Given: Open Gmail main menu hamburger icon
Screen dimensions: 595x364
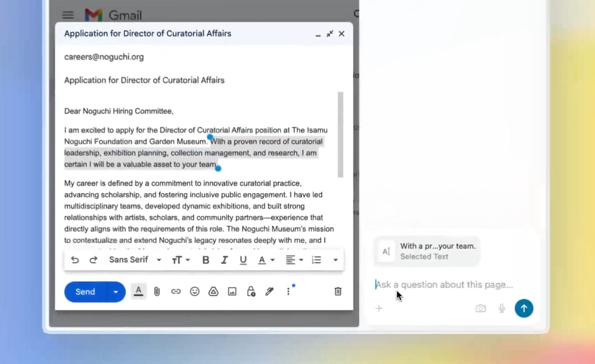Looking at the screenshot, I should (x=68, y=15).
